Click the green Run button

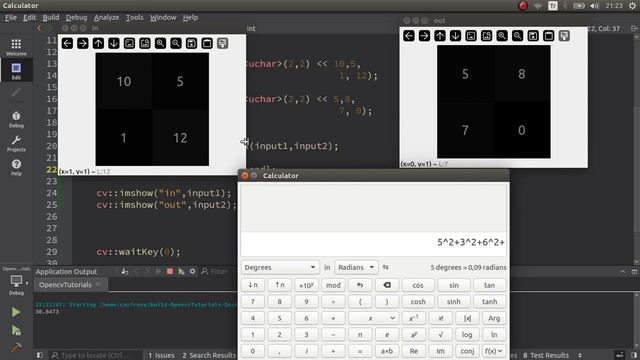16,312
